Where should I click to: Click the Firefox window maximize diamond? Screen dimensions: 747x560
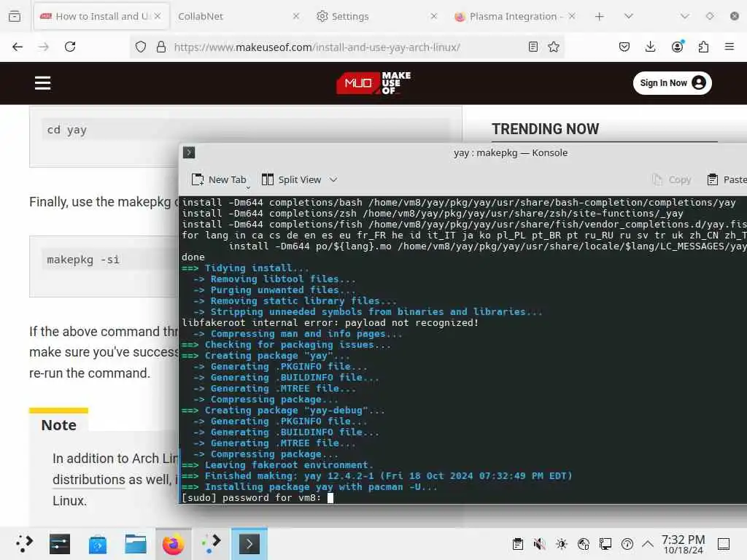coord(709,16)
